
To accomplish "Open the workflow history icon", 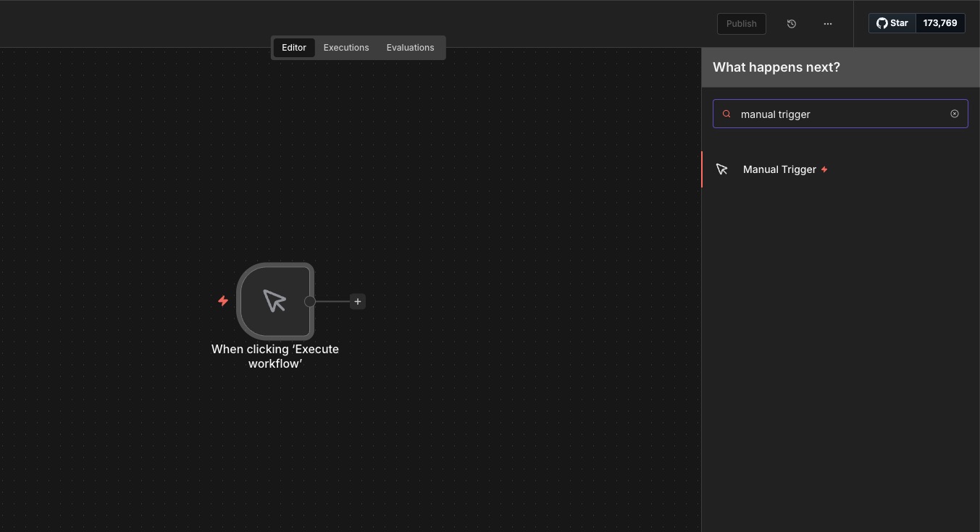I will tap(792, 24).
